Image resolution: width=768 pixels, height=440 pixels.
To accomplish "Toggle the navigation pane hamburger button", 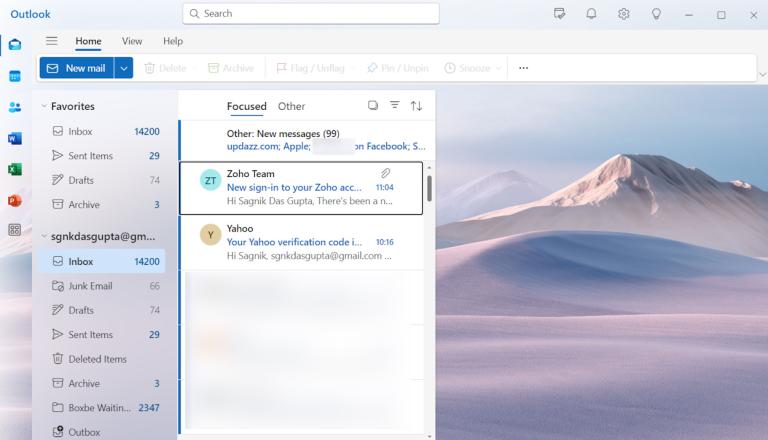I will (x=51, y=41).
